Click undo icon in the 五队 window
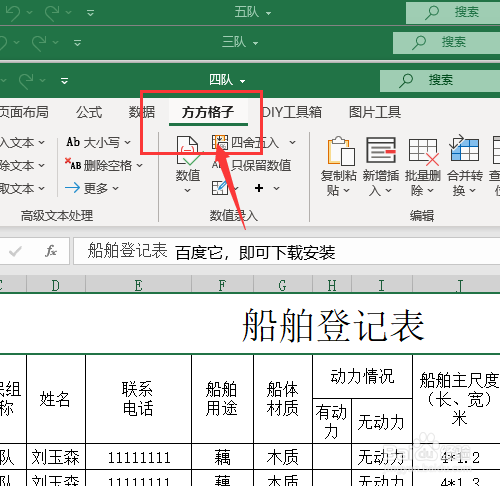The height and width of the screenshot is (486, 500). click(13, 13)
